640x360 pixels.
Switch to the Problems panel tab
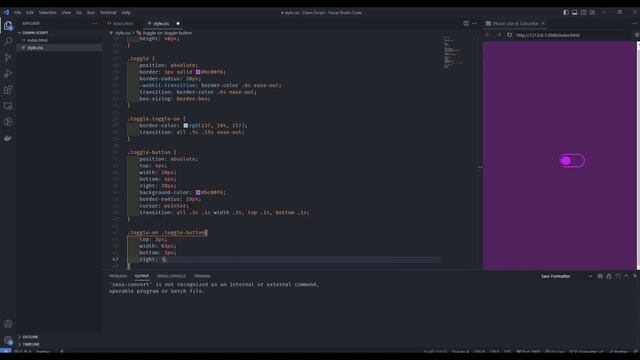click(x=118, y=276)
